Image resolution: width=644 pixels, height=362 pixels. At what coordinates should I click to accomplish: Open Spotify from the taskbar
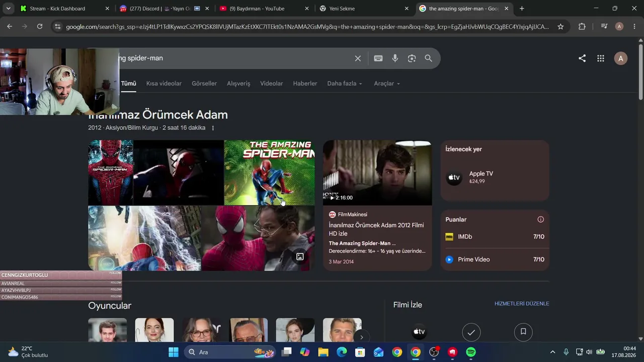pos(471,352)
